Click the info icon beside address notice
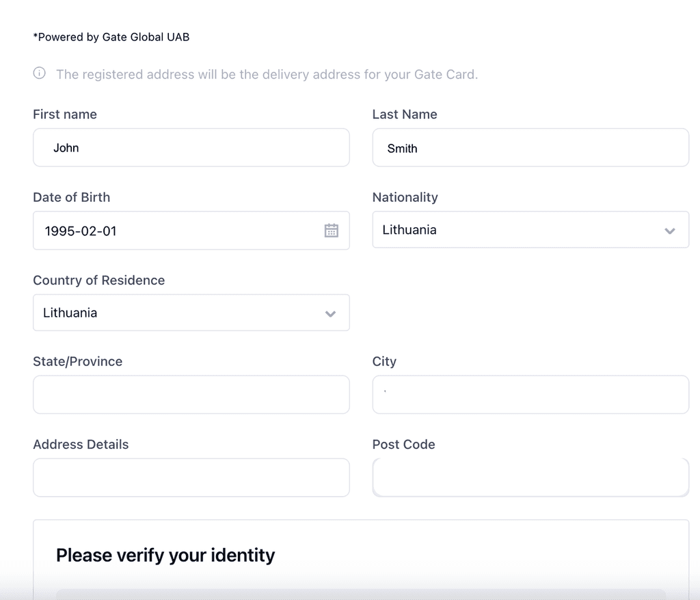700x600 pixels. (x=40, y=73)
